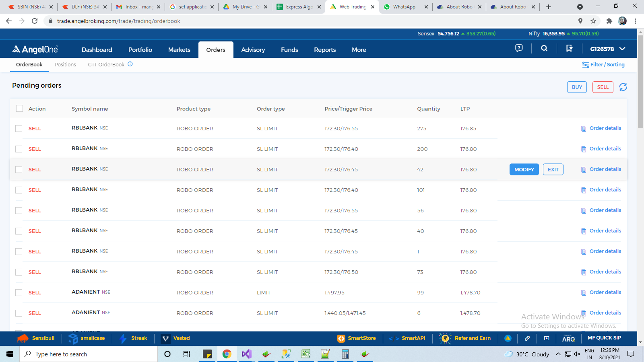Click the red SELL filter button
This screenshot has height=362, width=644.
pyautogui.click(x=603, y=87)
